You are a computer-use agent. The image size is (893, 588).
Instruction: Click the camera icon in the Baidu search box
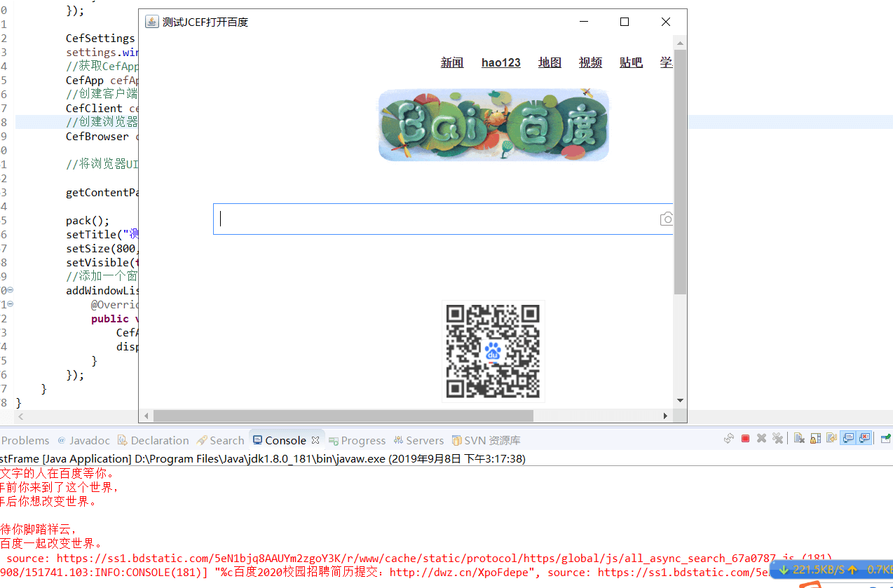pos(667,219)
